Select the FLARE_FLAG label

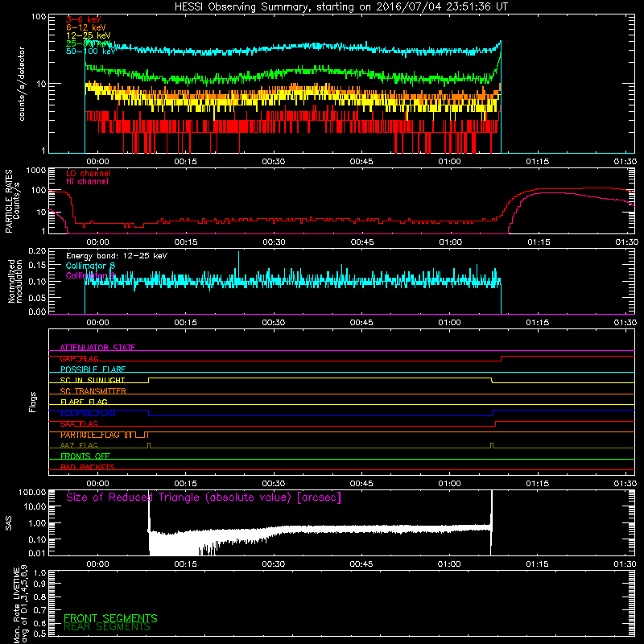[84, 402]
